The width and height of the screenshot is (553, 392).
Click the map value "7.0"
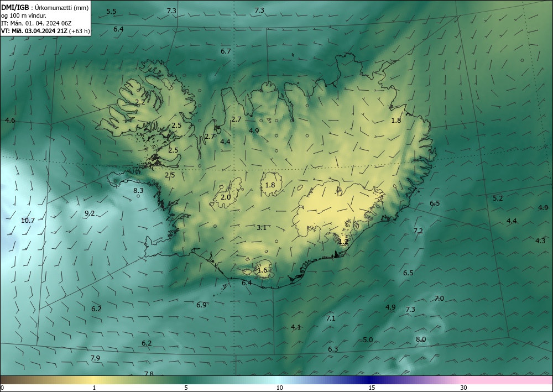439,298
